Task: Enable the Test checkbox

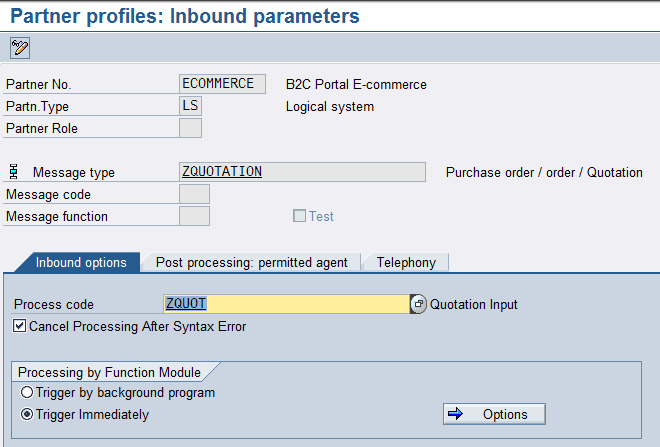Action: point(299,216)
